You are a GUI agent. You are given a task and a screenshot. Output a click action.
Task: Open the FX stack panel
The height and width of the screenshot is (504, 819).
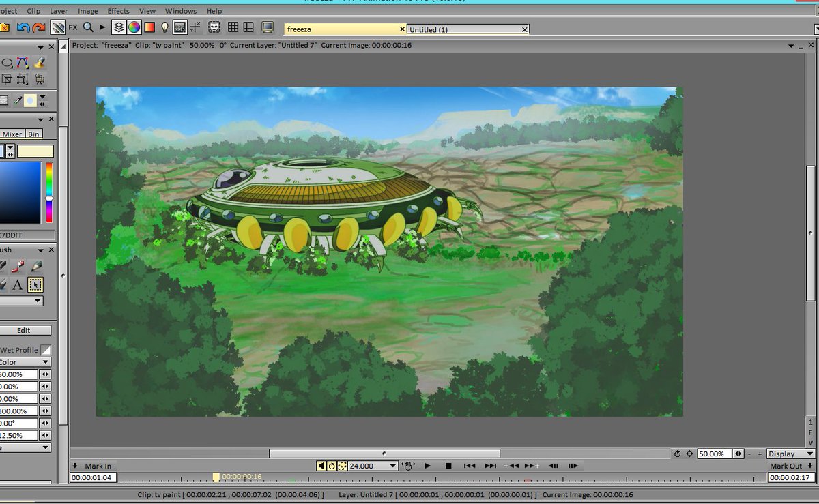[x=73, y=27]
